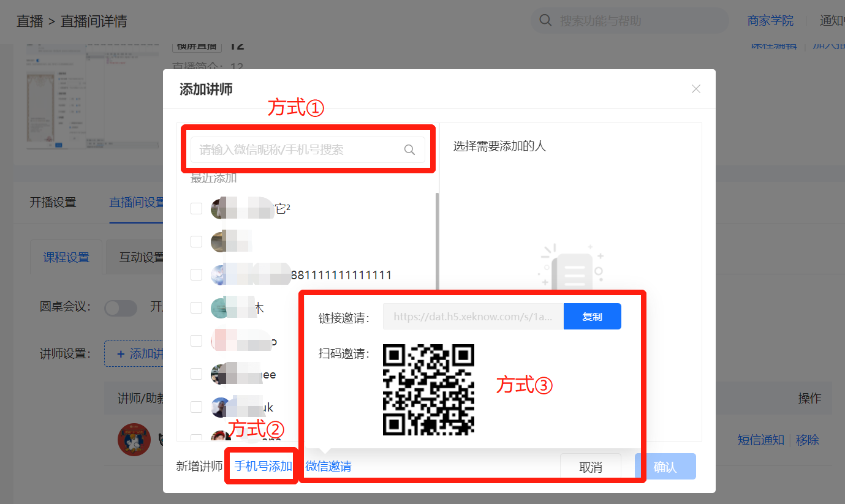The width and height of the screenshot is (845, 504).
Task: Switch to the 开播设置 tab
Action: coord(53,203)
